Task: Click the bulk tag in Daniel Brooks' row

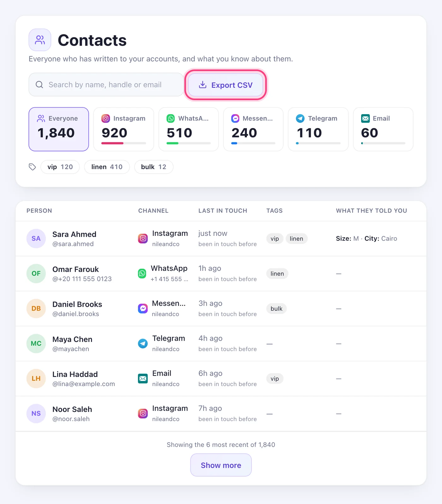Action: 277,308
